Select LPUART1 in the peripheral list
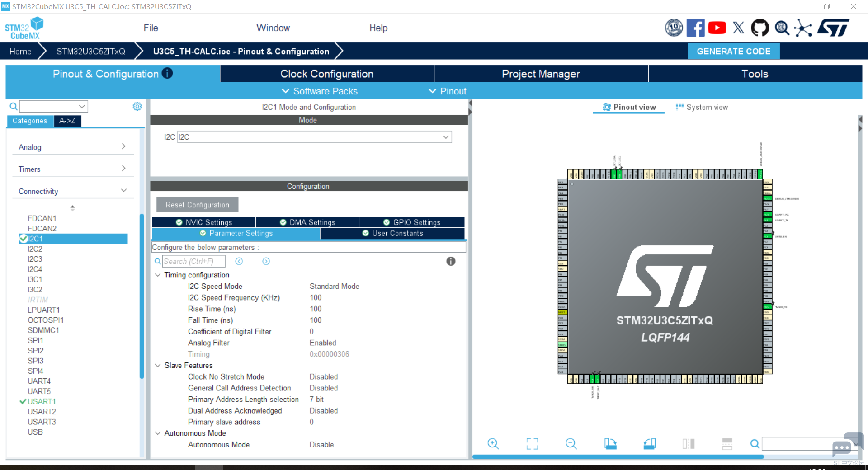The height and width of the screenshot is (470, 868). [x=43, y=310]
